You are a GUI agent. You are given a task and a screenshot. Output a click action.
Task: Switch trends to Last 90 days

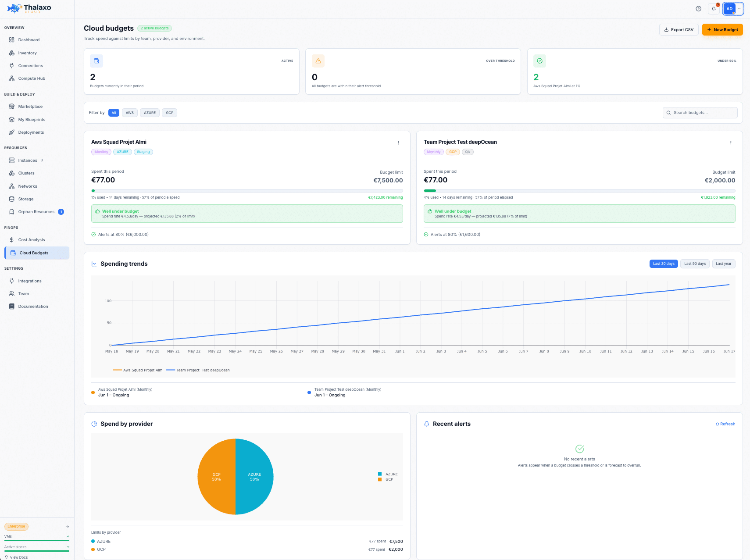click(695, 264)
